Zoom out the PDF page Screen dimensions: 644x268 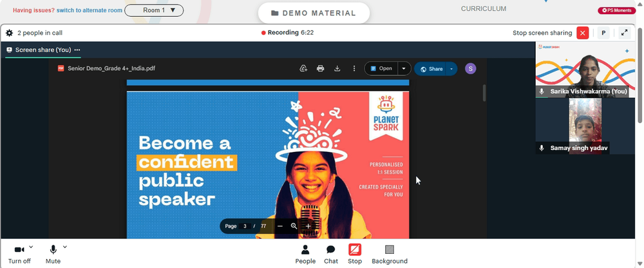279,226
